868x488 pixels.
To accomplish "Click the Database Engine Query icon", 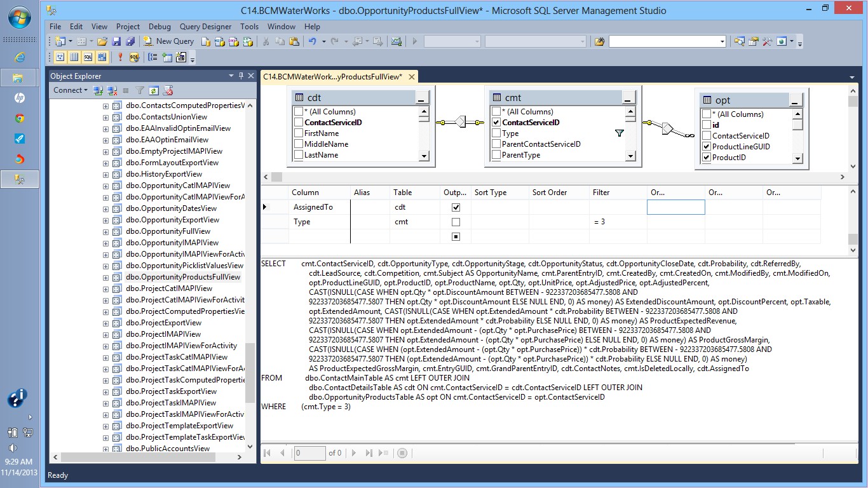I will (x=206, y=41).
